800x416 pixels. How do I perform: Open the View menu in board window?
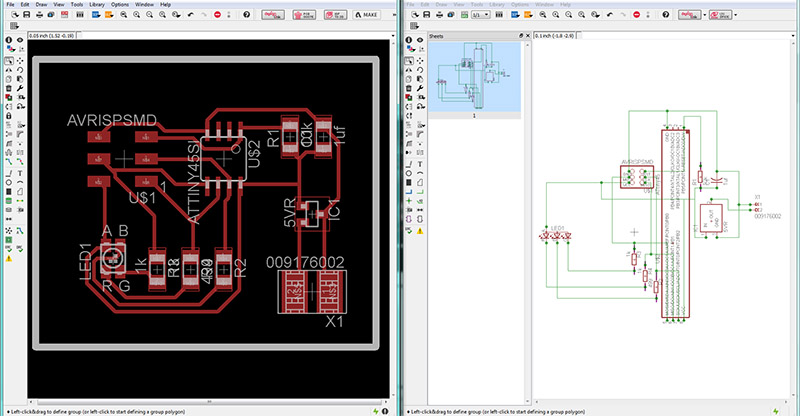(x=59, y=4)
